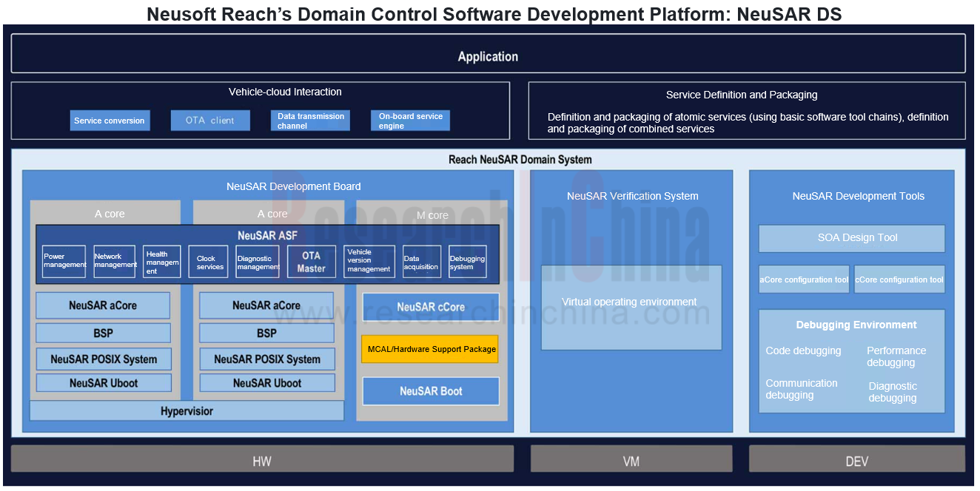Select the Data acquisition module
Image resolution: width=980 pixels, height=491 pixels.
click(422, 262)
